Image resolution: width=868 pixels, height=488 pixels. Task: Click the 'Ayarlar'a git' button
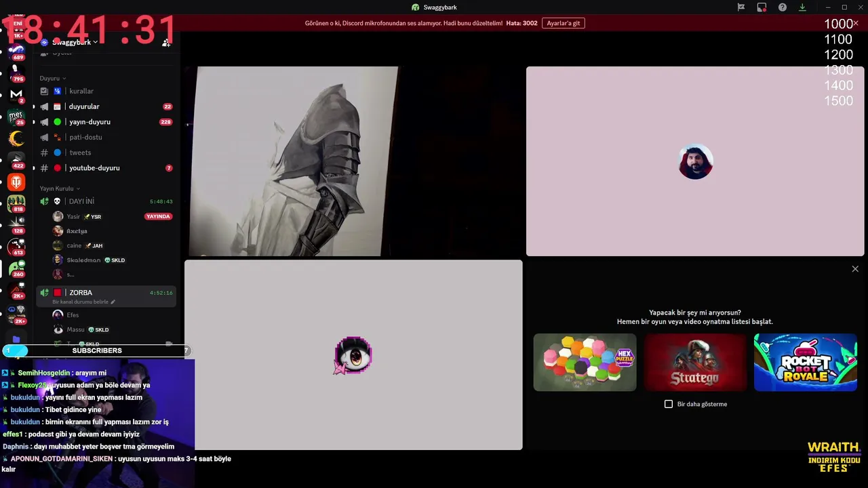click(564, 23)
